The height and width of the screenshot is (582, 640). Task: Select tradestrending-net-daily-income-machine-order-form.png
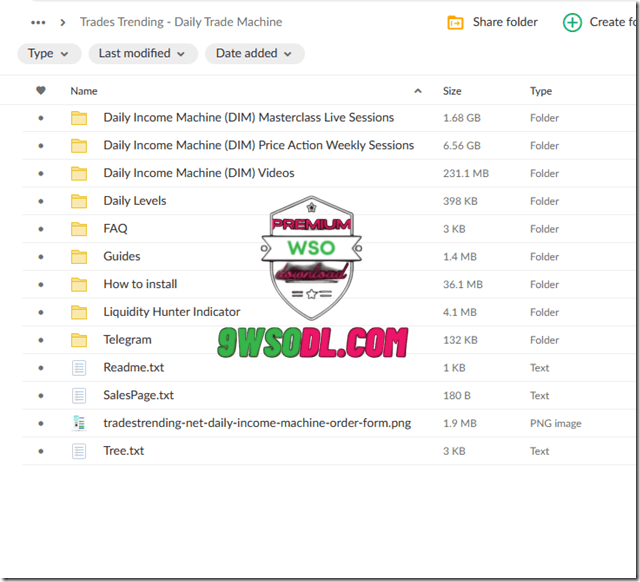click(257, 423)
